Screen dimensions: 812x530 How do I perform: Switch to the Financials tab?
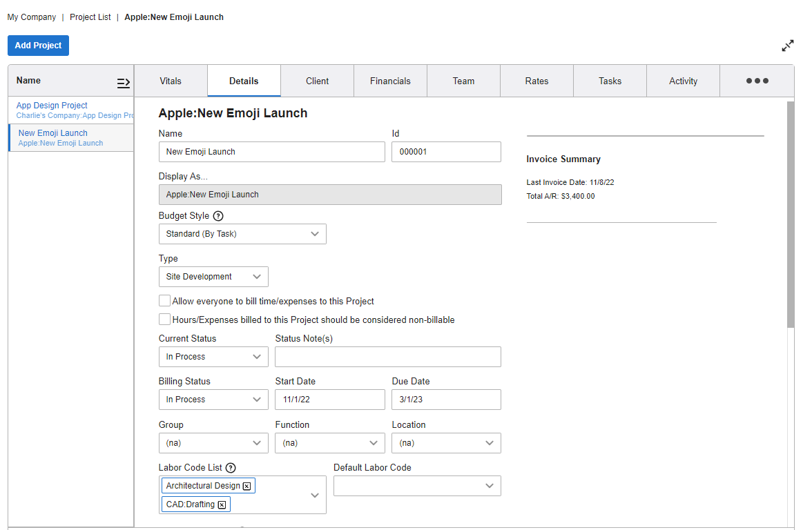pyautogui.click(x=390, y=80)
